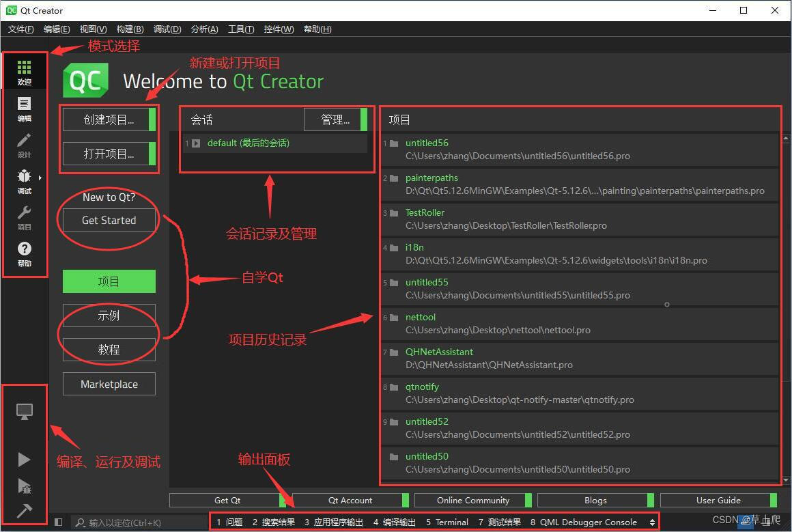Open the kit selector monitor icon
792x532 pixels.
click(25, 411)
